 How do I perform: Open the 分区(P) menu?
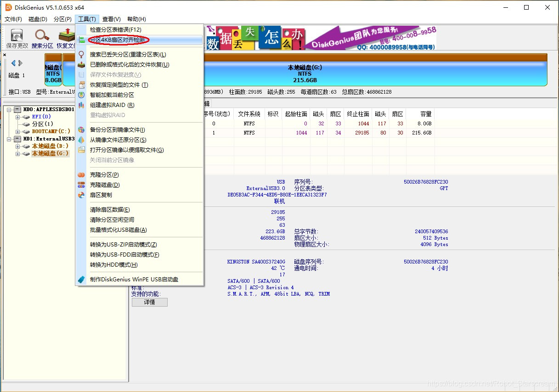[62, 19]
